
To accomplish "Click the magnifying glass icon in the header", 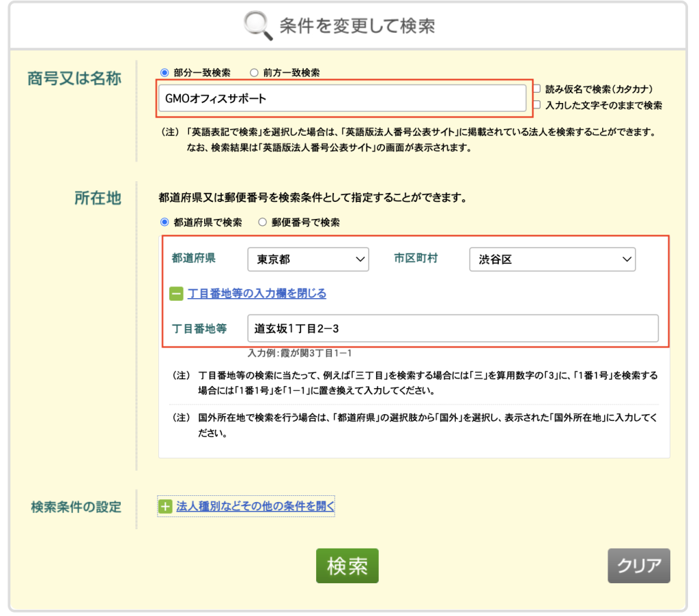I will click(258, 26).
